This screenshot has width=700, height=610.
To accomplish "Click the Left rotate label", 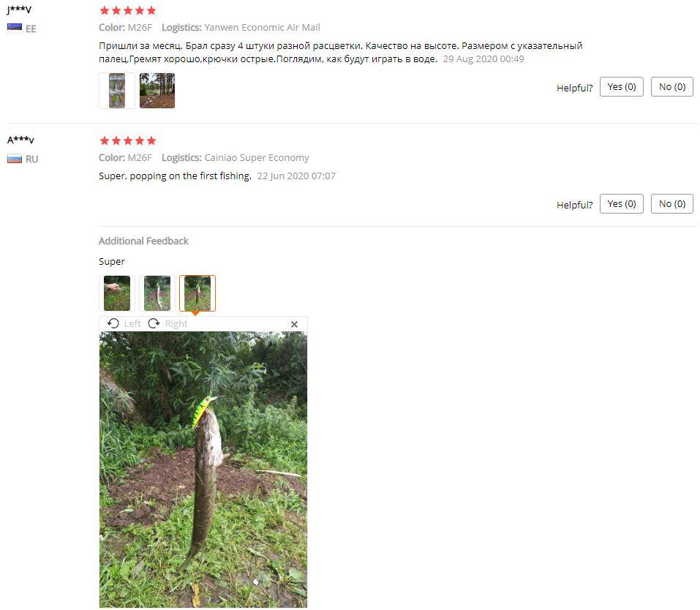I will click(x=132, y=324).
